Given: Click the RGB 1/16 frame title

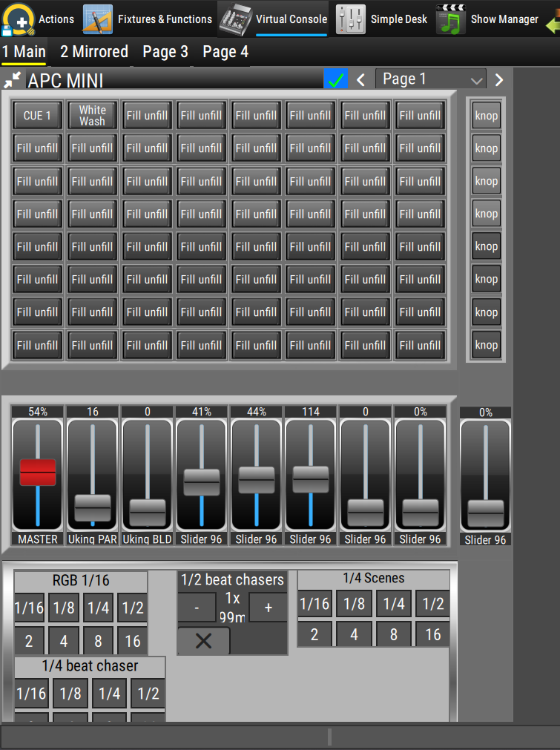Looking at the screenshot, I should (81, 580).
